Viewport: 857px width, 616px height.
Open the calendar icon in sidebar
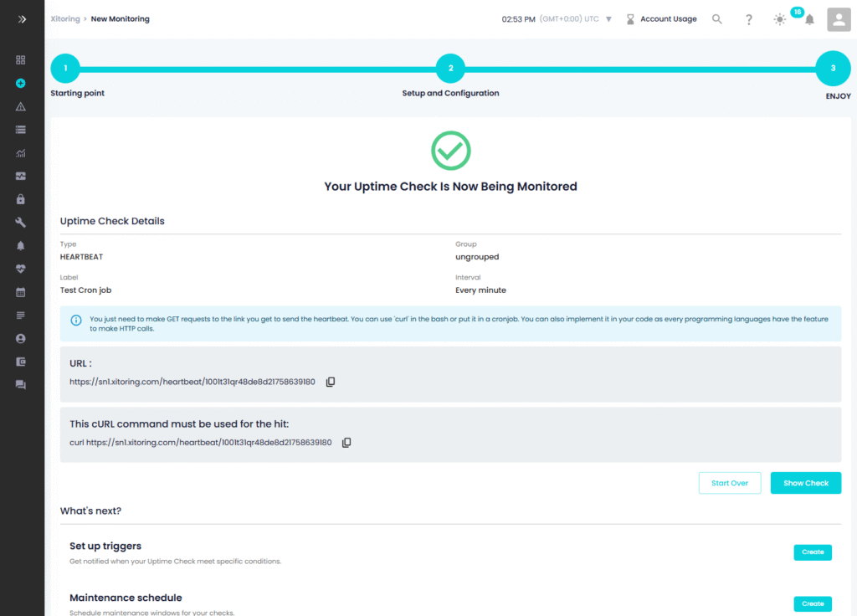coord(21,292)
